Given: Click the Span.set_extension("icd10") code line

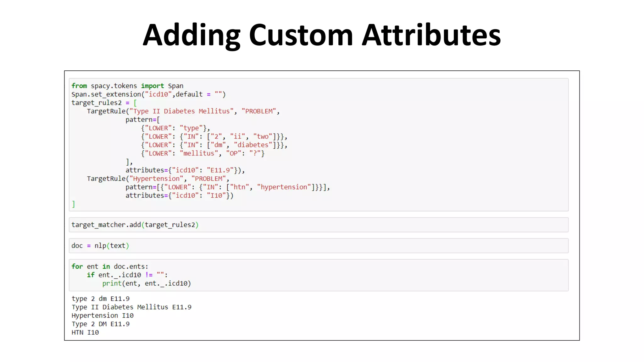Looking at the screenshot, I should pos(148,94).
